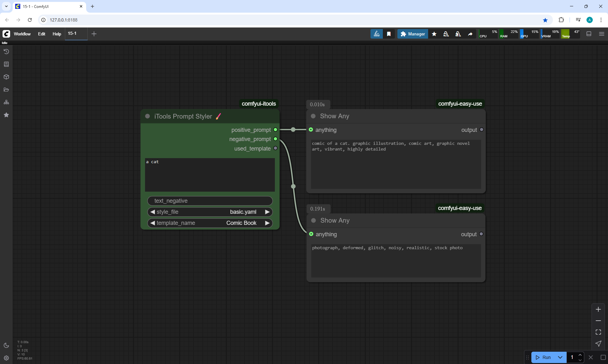Toggle collapse dot on iTools Prompt Styler

click(148, 116)
